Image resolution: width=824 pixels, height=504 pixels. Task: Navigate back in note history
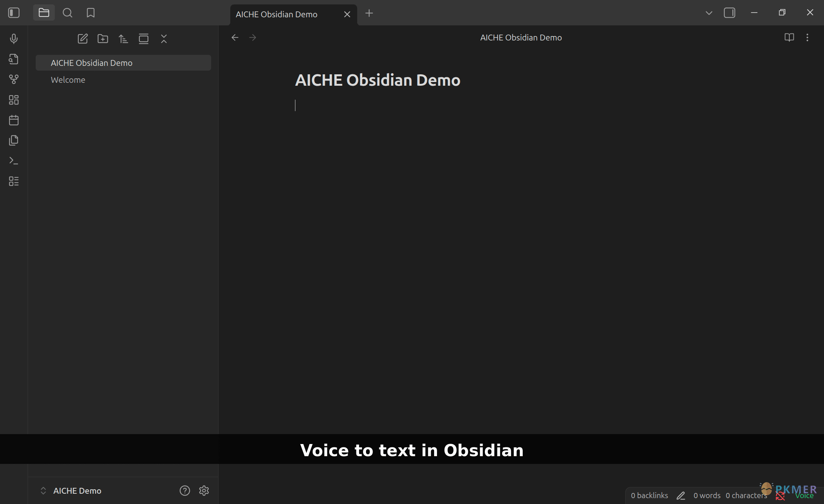coord(235,38)
